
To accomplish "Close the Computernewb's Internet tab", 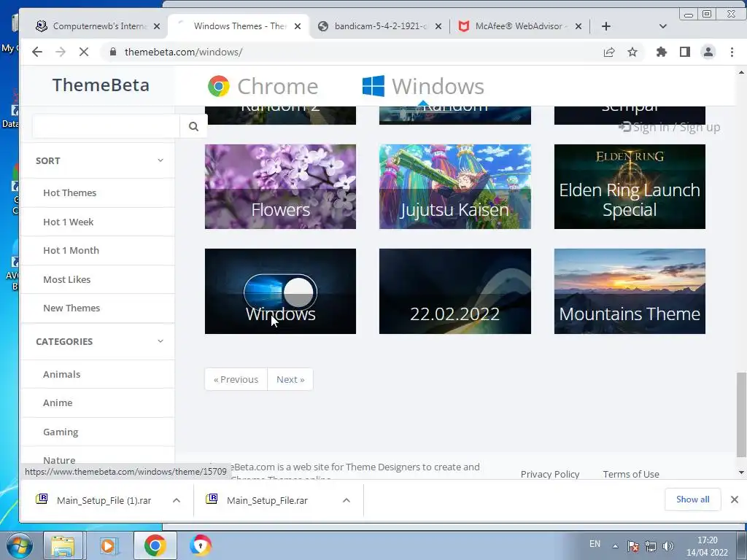I will coord(157,26).
